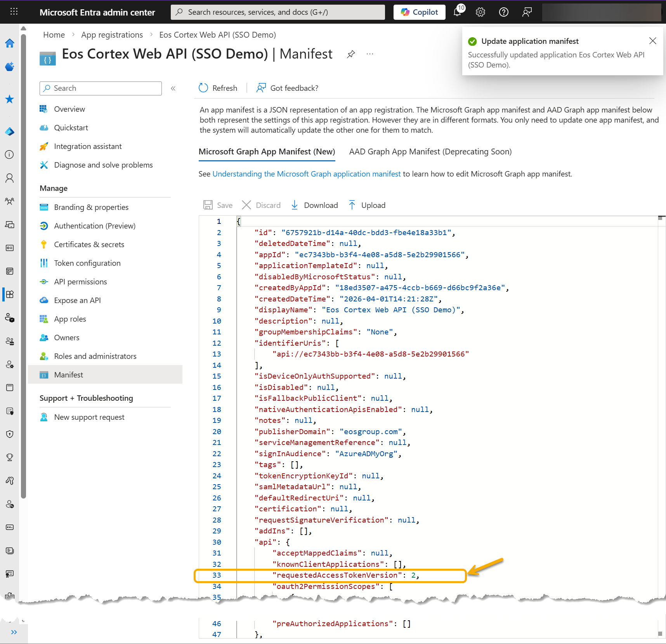Click Home breadcrumb
666x644 pixels.
pyautogui.click(x=54, y=35)
